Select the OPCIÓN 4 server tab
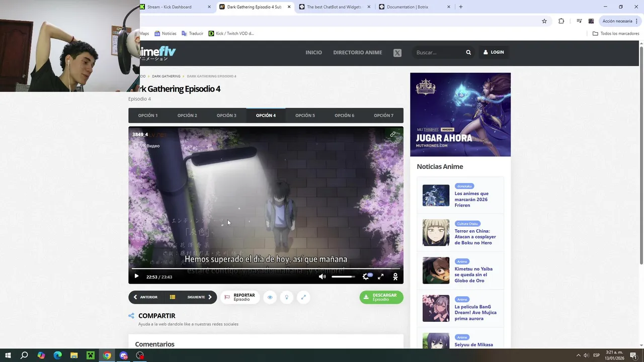The height and width of the screenshot is (362, 644). (266, 115)
